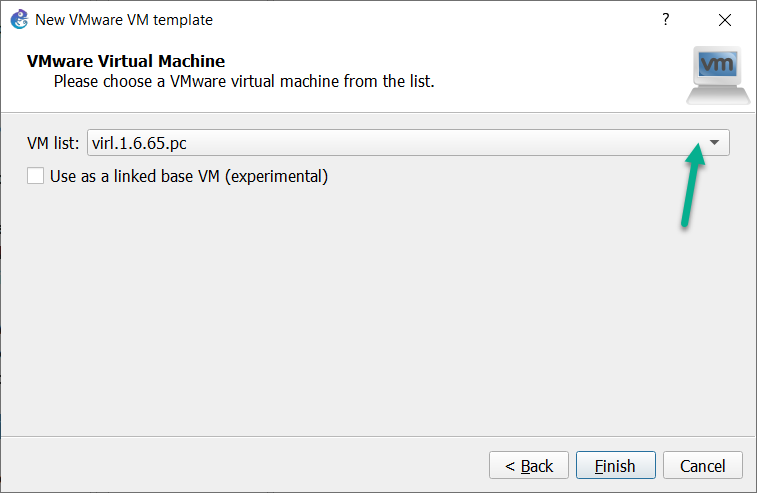Click the VMware vm monitor icon
The width and height of the screenshot is (757, 493).
(x=718, y=75)
